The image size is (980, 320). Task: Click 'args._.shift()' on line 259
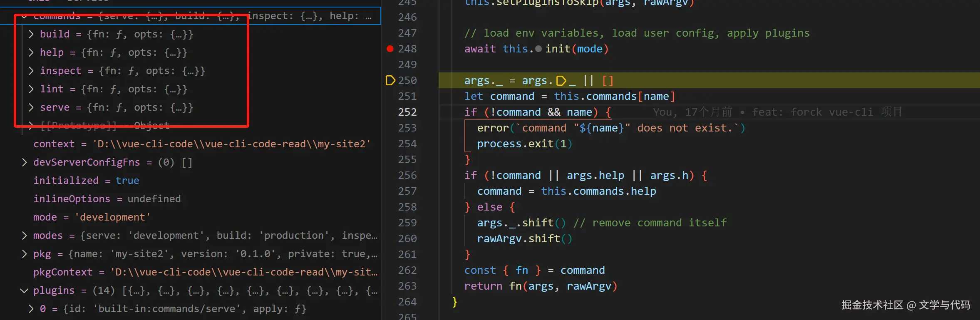(521, 223)
